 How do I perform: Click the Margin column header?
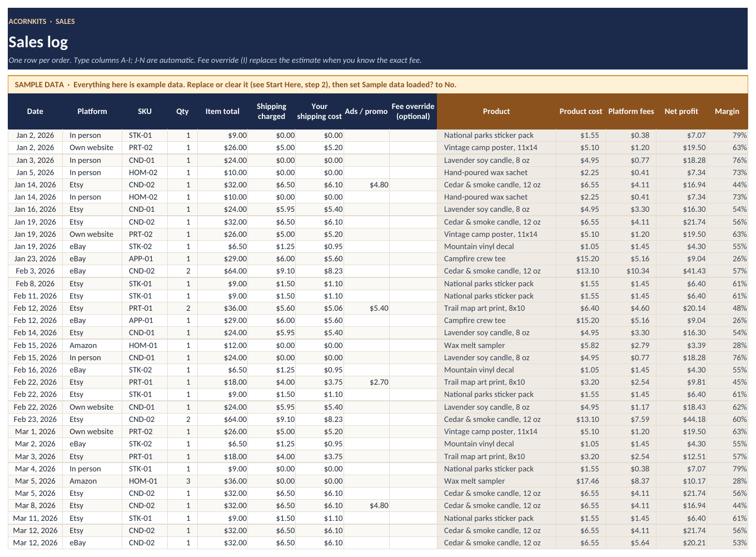click(x=727, y=111)
